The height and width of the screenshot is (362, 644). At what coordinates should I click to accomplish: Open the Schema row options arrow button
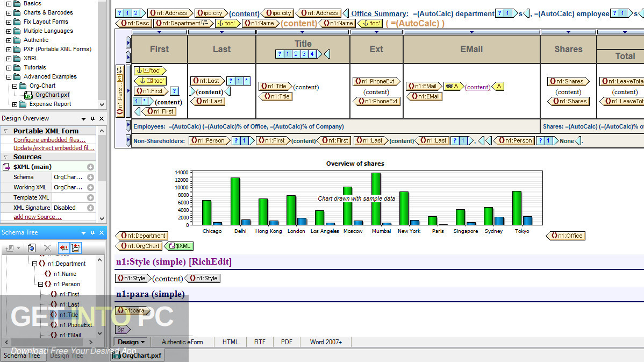click(90, 177)
